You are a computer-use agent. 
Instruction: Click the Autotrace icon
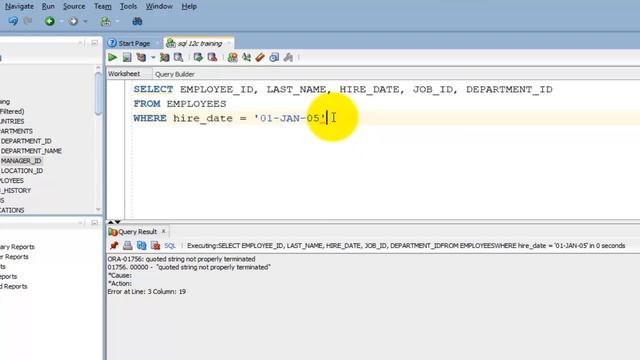click(164, 58)
